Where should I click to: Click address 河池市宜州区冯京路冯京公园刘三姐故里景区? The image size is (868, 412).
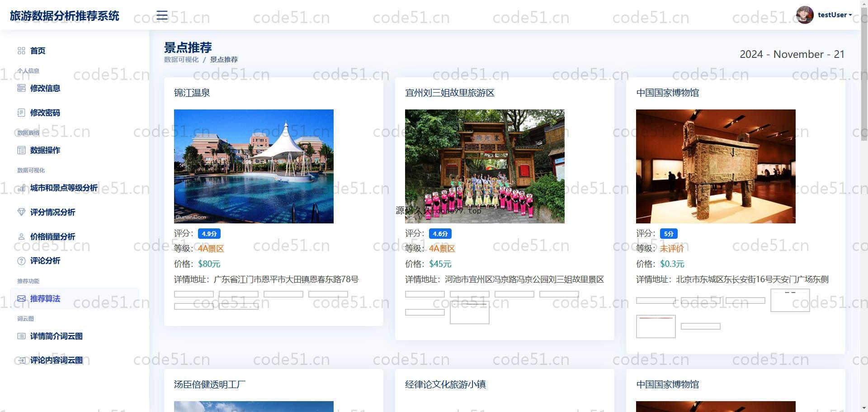(x=524, y=279)
